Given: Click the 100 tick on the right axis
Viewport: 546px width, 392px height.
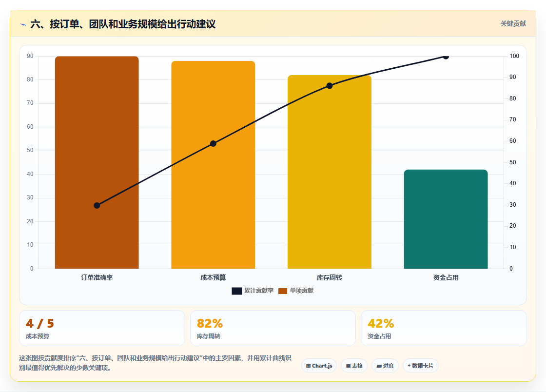Looking at the screenshot, I should click(514, 56).
